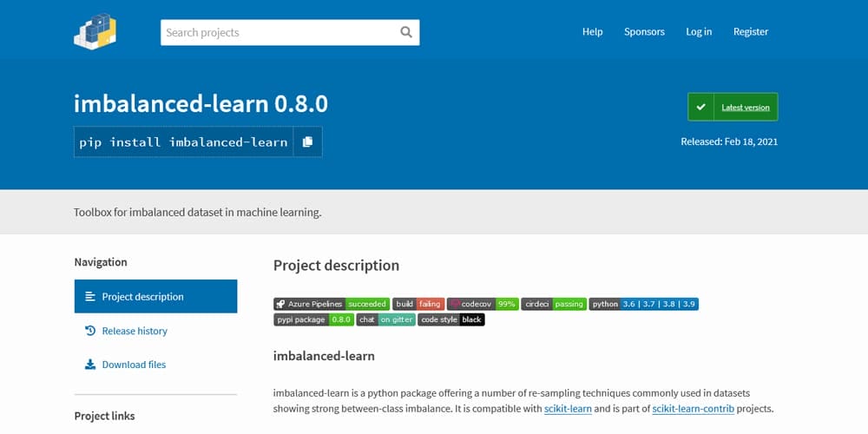The height and width of the screenshot is (434, 868).
Task: Click the pypi package 0.8.0 badge
Action: click(x=313, y=319)
